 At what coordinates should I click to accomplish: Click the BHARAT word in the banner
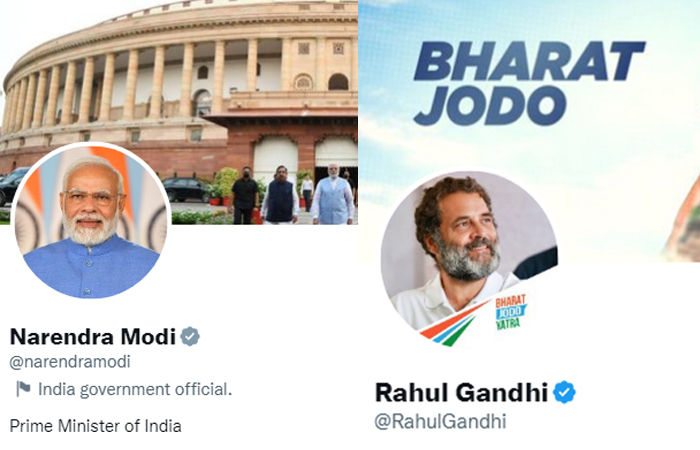point(529,61)
